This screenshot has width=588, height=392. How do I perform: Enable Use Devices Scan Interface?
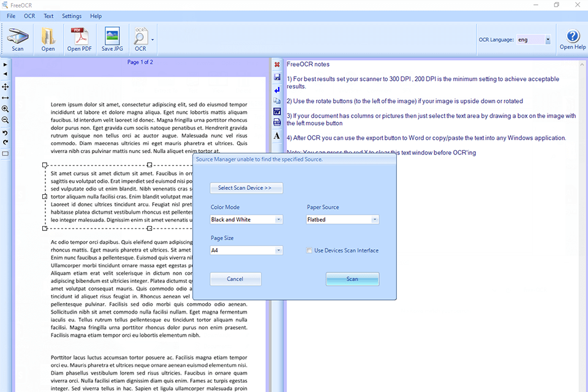coord(309,251)
